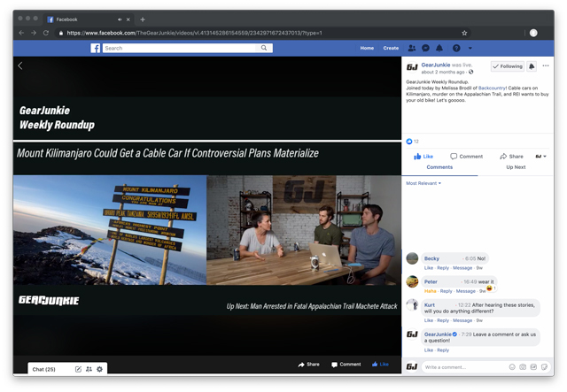Click Becky's profile picture
This screenshot has height=392, width=567.
pos(412,258)
